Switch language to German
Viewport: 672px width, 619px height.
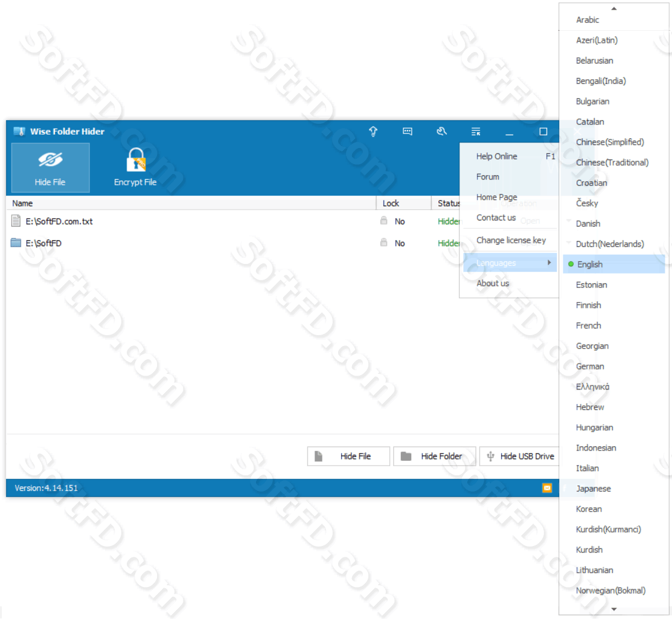(613, 366)
